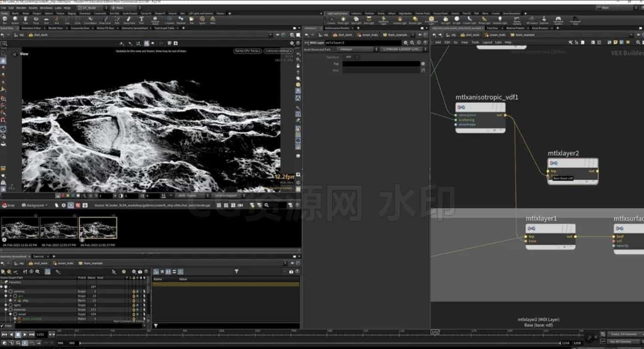Toggle the Background option in render gallery
This screenshot has height=349, width=644.
(33, 205)
